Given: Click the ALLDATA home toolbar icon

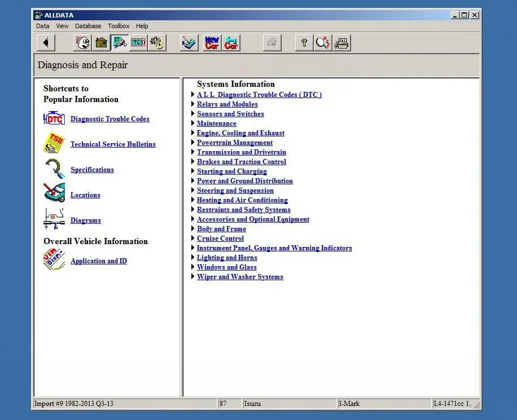Looking at the screenshot, I should 82,42.
